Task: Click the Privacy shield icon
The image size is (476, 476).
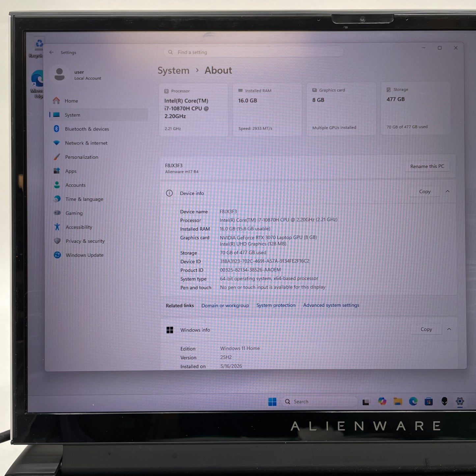Action: point(57,241)
